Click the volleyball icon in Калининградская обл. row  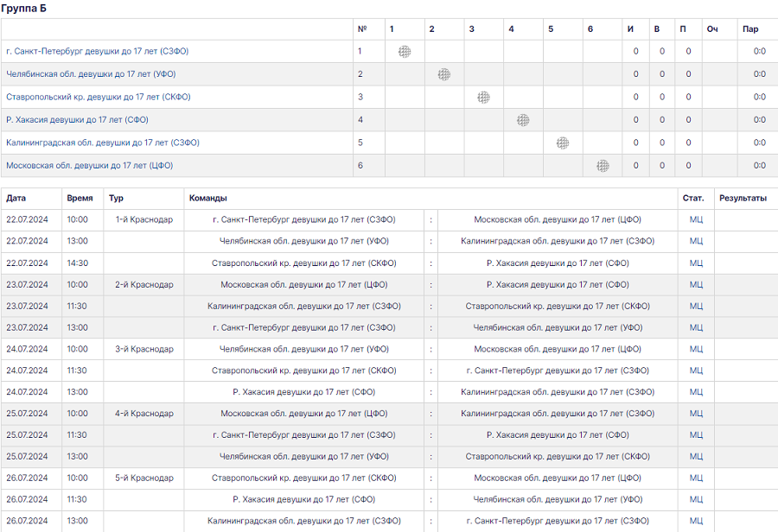[563, 142]
